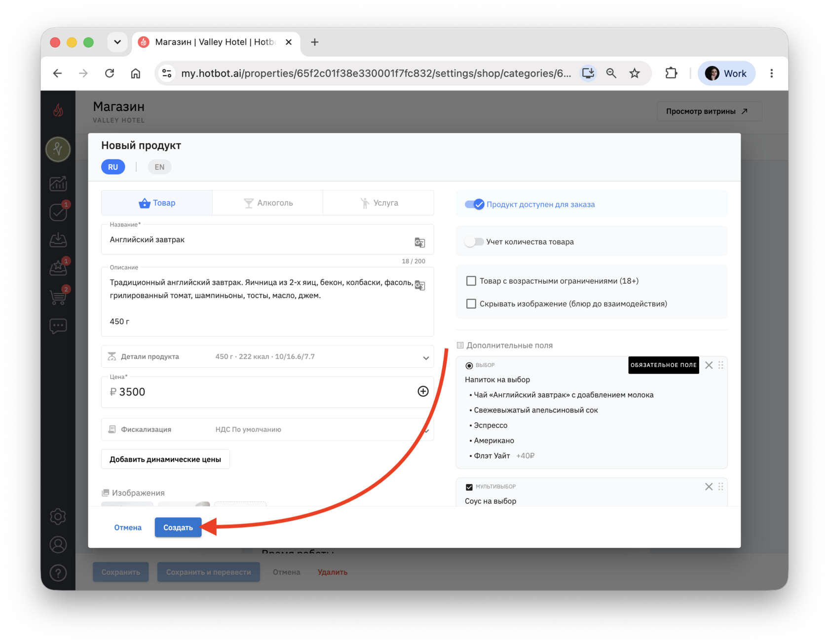The height and width of the screenshot is (644, 829).
Task: Click the browser back arrow
Action: click(x=58, y=74)
